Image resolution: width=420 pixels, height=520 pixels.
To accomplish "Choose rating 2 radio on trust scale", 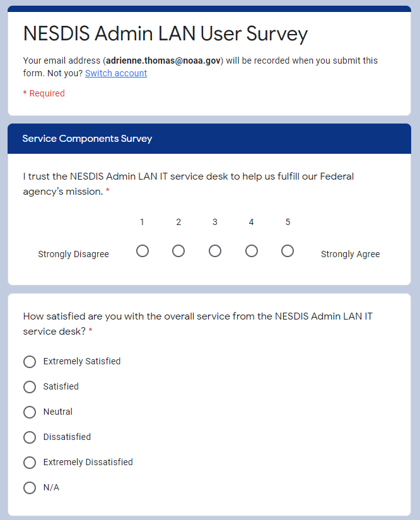I will tap(178, 251).
